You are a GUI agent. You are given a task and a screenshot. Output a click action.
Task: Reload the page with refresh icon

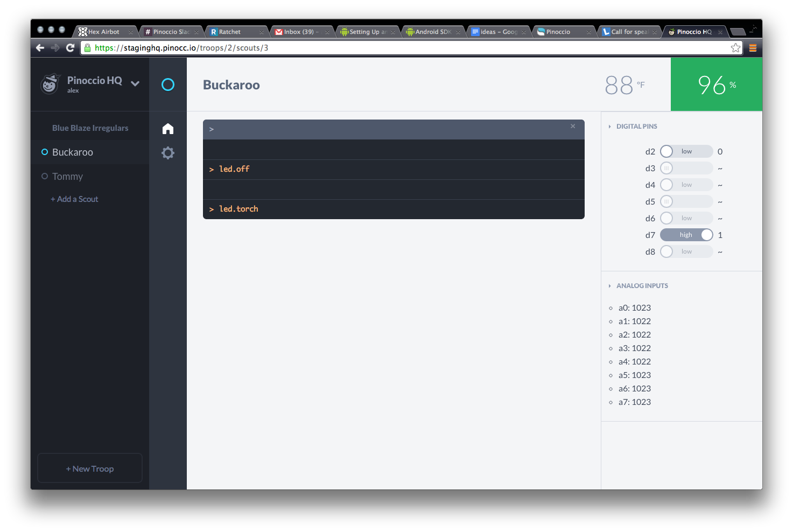70,48
